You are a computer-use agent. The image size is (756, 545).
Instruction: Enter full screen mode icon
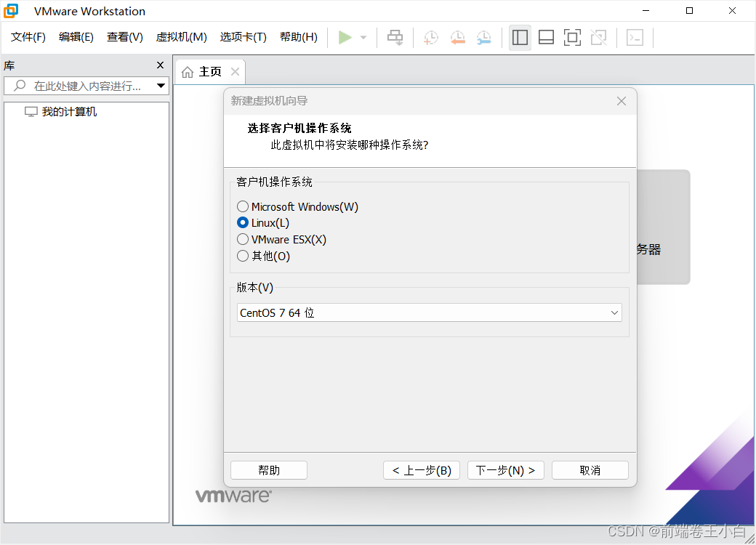pyautogui.click(x=572, y=37)
